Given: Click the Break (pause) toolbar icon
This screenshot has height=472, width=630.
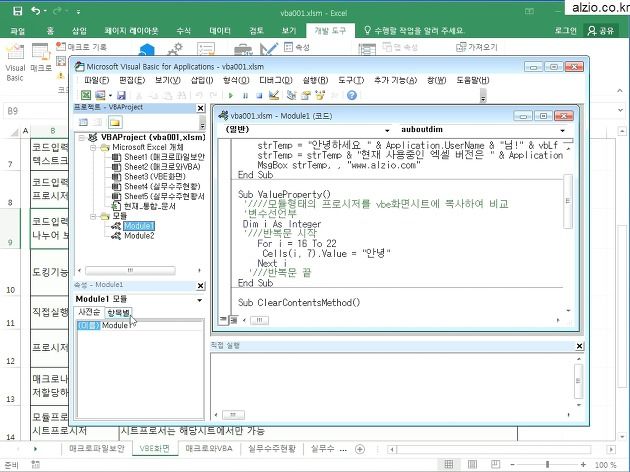Looking at the screenshot, I should click(x=245, y=96).
